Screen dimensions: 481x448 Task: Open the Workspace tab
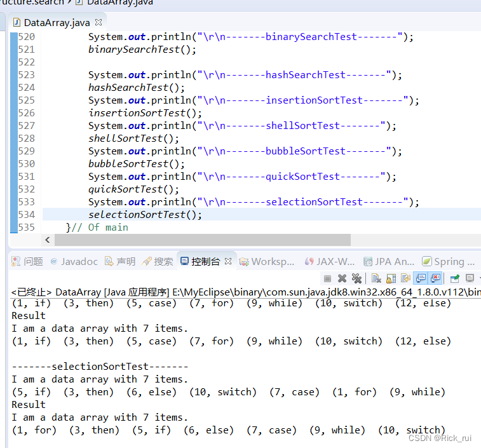267,261
